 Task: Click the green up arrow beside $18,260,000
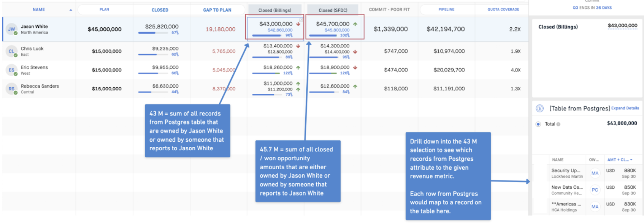298,68
